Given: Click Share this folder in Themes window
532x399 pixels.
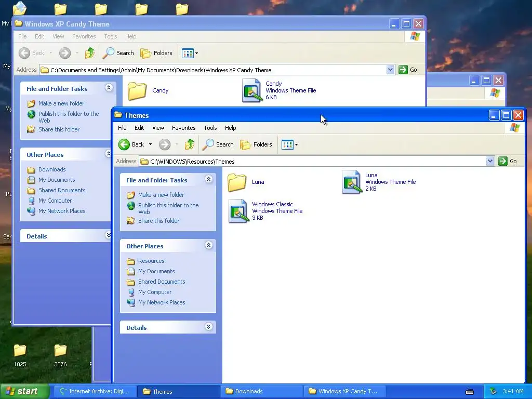Looking at the screenshot, I should [x=159, y=221].
